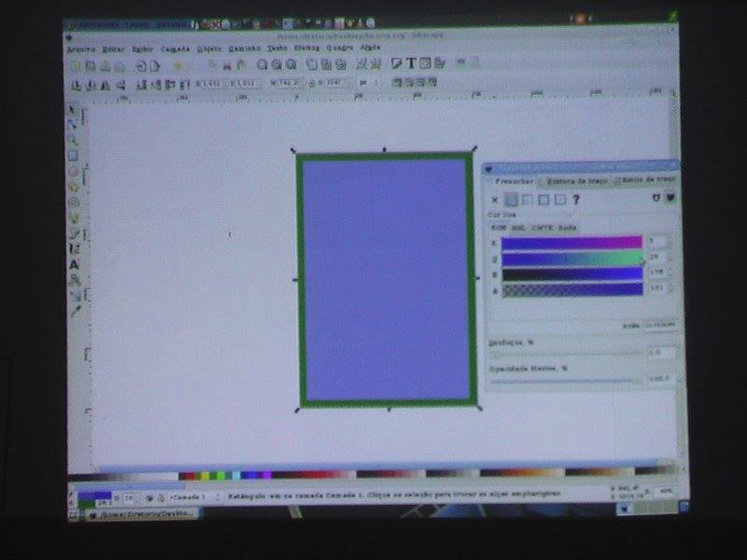The width and height of the screenshot is (747, 560).
Task: Switch to the HSL color mode tab
Action: 518,228
